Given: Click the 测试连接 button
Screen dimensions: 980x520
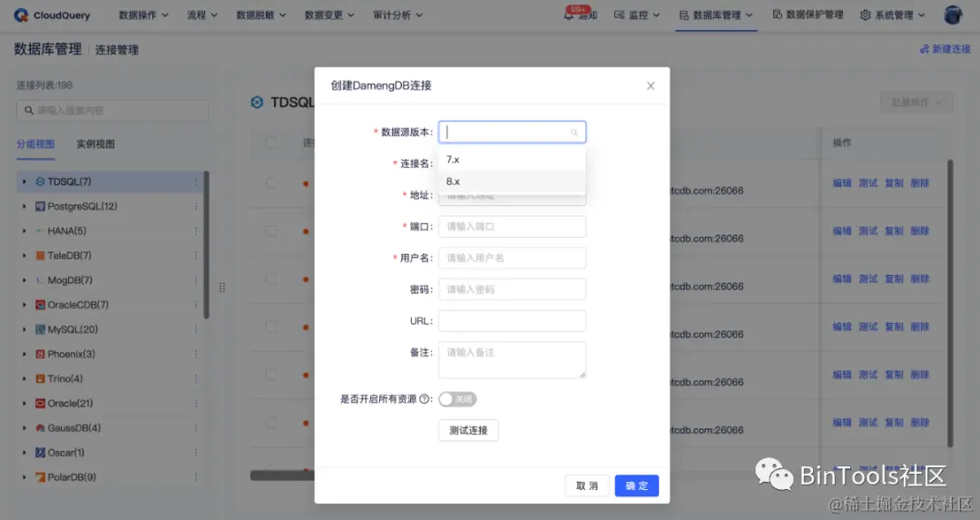Looking at the screenshot, I should (468, 431).
